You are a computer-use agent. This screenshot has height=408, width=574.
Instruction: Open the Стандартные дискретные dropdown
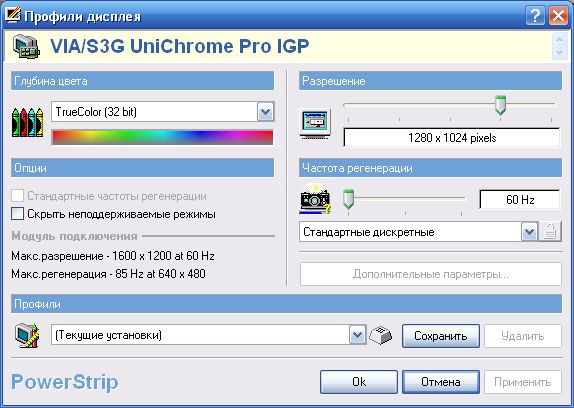529,232
